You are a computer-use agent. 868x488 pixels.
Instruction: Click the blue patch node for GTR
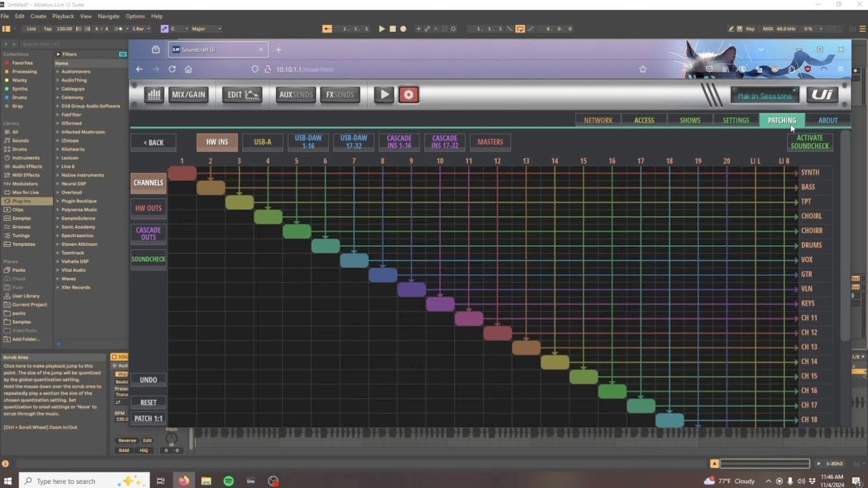pos(383,274)
